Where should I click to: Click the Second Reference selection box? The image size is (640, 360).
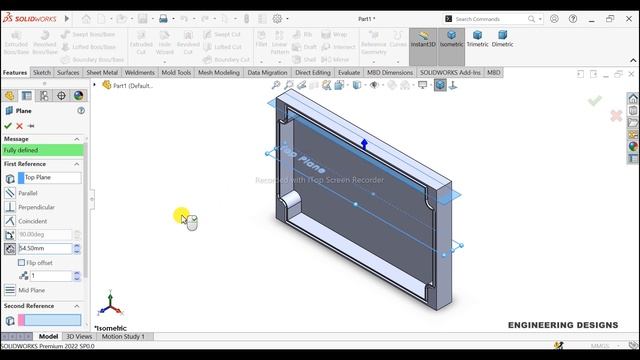point(49,320)
